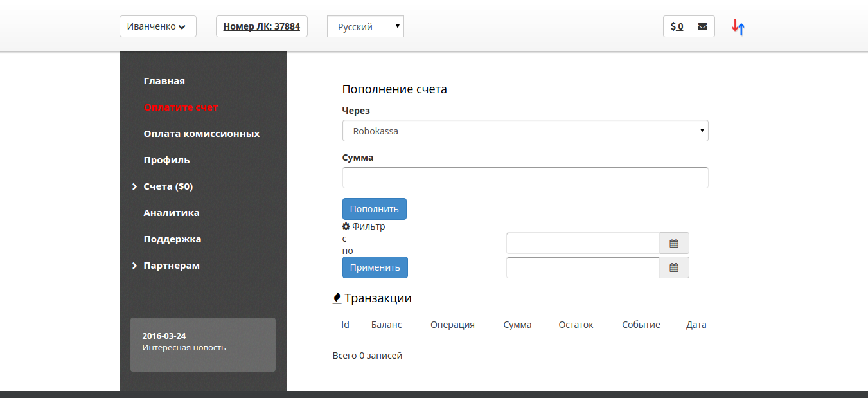Image resolution: width=868 pixels, height=398 pixels.
Task: Click the icon beside the Транзакции heading
Action: pyautogui.click(x=337, y=298)
